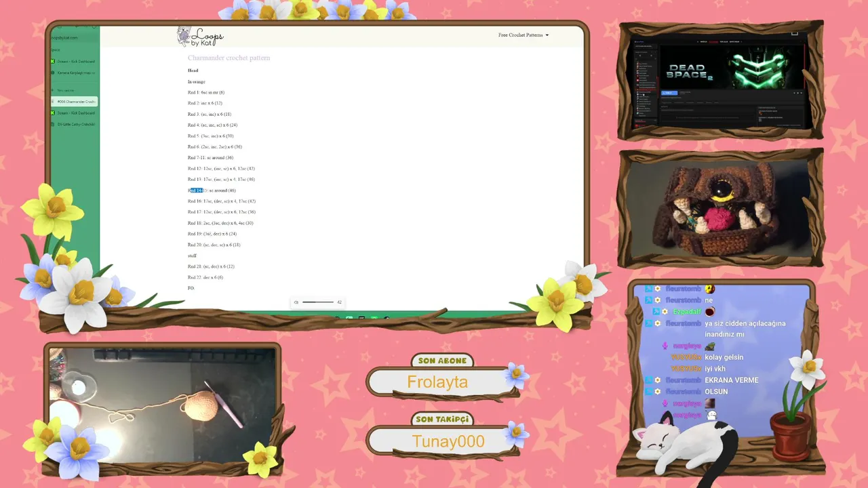
Task: Click the webcam crochet camera feed
Action: [162, 405]
